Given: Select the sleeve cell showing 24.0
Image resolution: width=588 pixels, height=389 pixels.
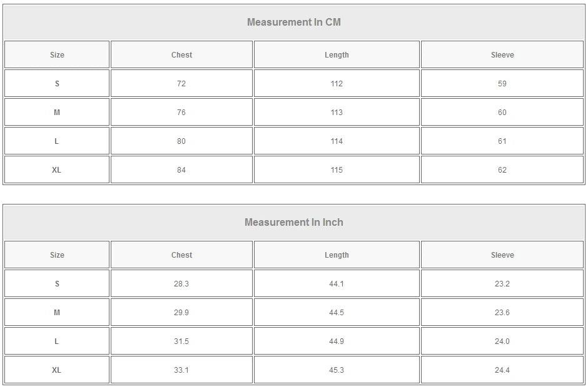Looking at the screenshot, I should (x=502, y=341).
